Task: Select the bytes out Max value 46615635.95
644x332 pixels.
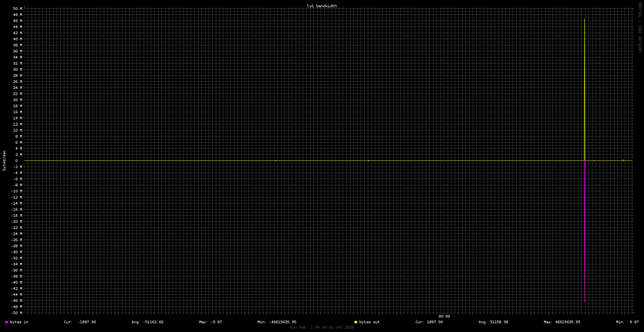Action: (567, 322)
